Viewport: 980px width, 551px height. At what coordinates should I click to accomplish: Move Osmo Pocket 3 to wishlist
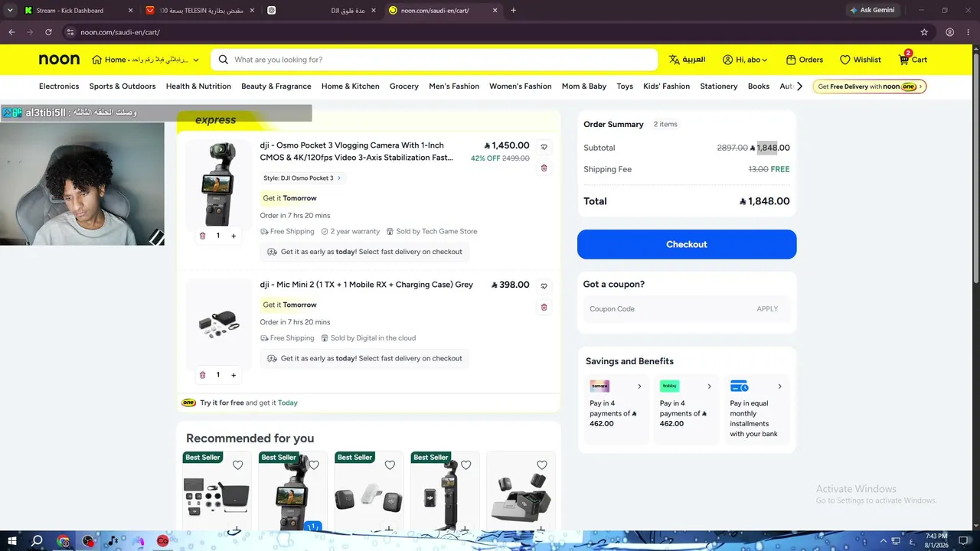(544, 147)
